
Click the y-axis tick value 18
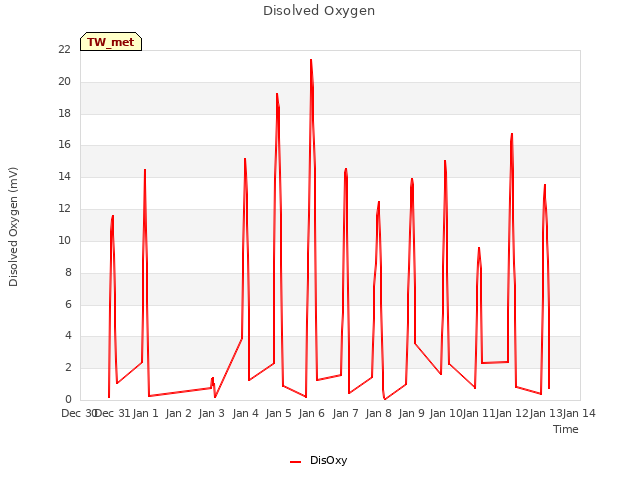64,113
